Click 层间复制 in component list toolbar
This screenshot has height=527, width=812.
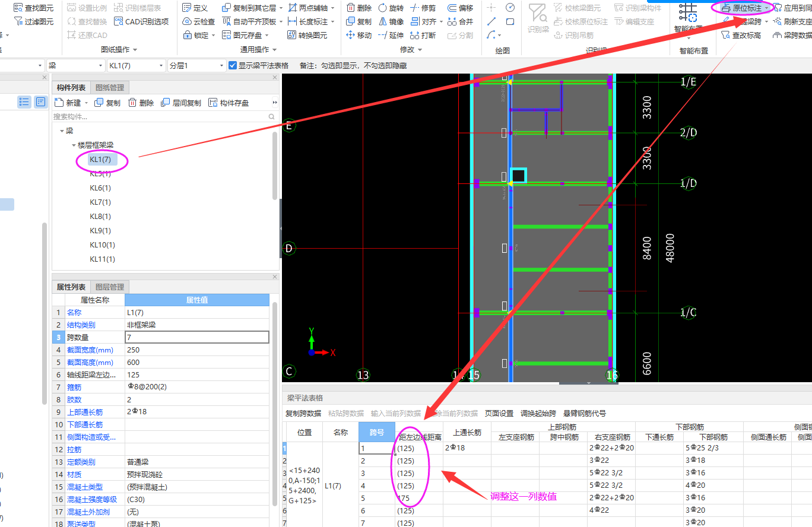[181, 103]
